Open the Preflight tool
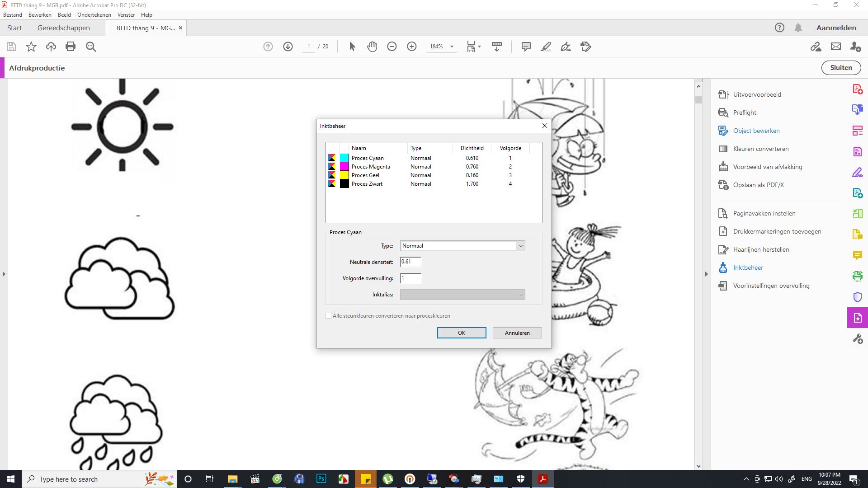 tap(745, 113)
